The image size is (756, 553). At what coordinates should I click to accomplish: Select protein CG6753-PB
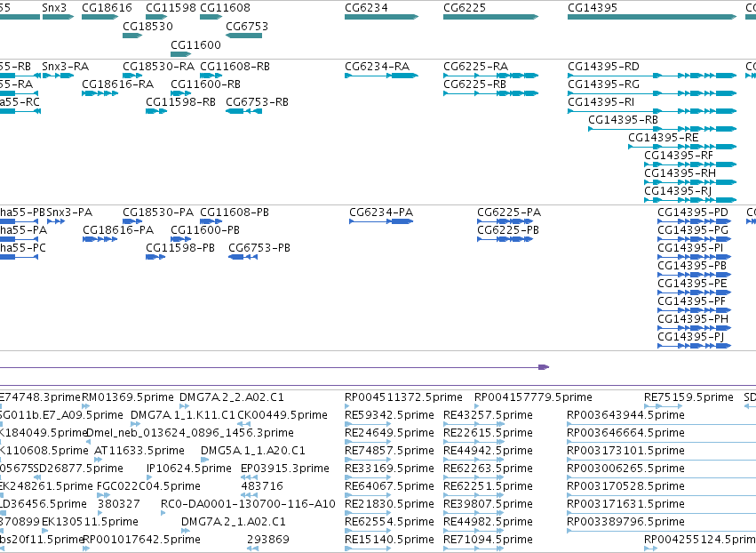point(243,257)
